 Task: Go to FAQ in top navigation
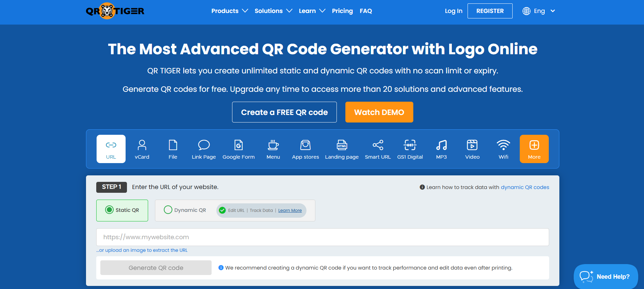(x=366, y=11)
